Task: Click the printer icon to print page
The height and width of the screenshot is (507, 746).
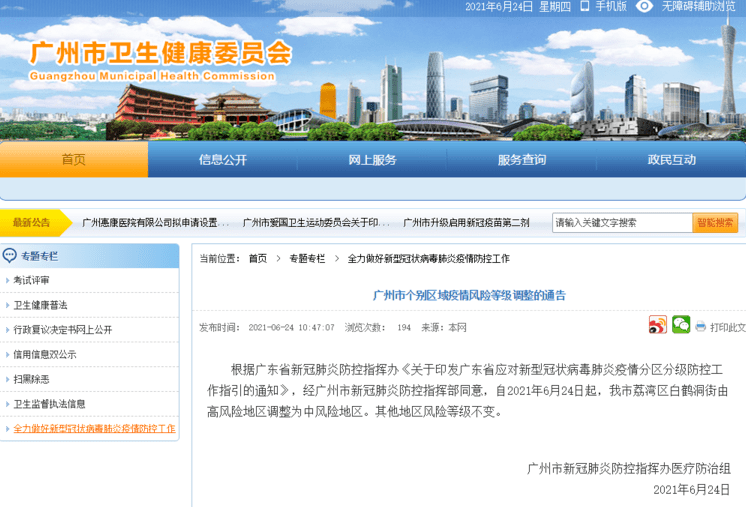Action: (x=701, y=327)
